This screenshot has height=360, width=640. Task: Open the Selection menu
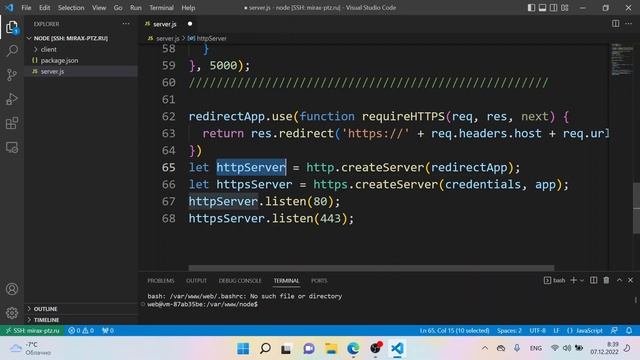tap(71, 8)
